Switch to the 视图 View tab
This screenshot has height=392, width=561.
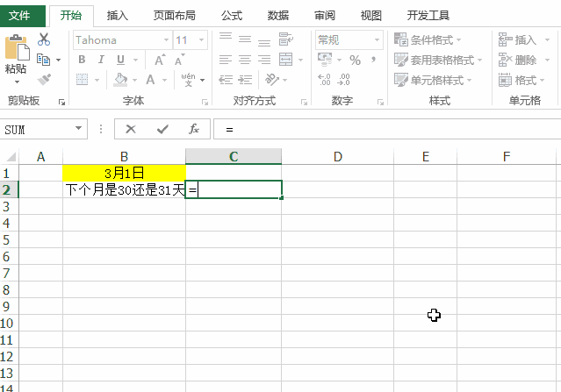(371, 16)
